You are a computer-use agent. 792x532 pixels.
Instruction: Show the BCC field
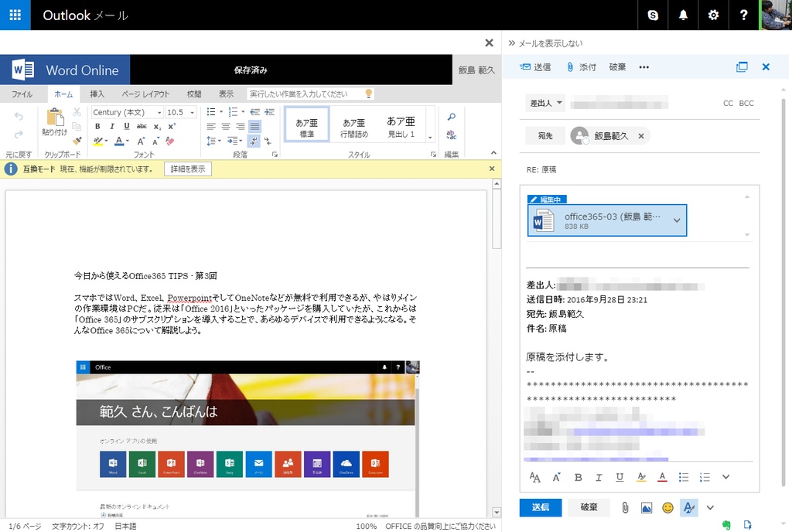pos(746,103)
